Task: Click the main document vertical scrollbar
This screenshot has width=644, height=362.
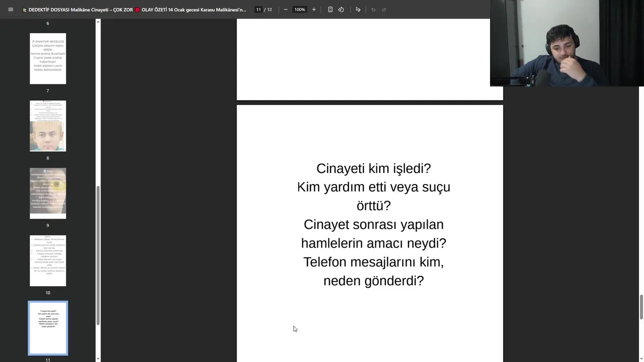Action: pyautogui.click(x=641, y=307)
